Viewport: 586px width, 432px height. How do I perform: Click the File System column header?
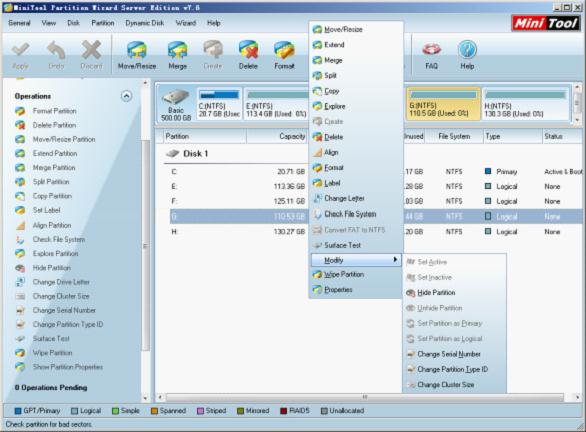[x=454, y=136]
